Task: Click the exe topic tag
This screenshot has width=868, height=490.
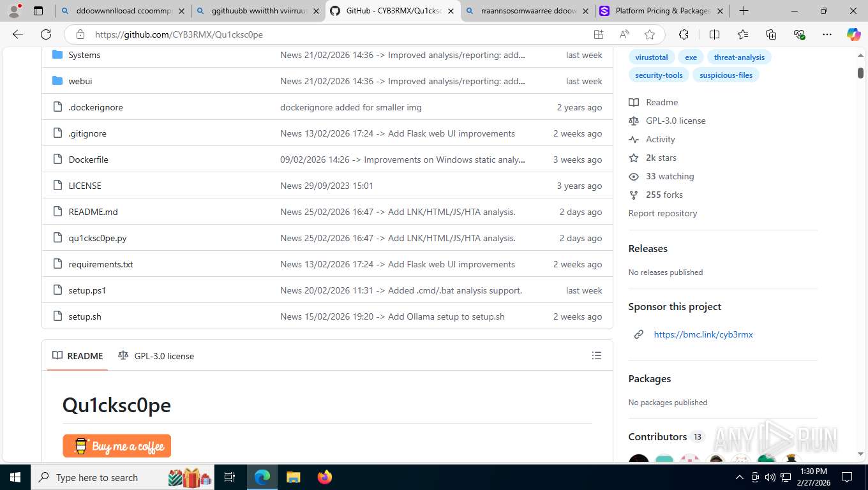Action: (x=691, y=57)
